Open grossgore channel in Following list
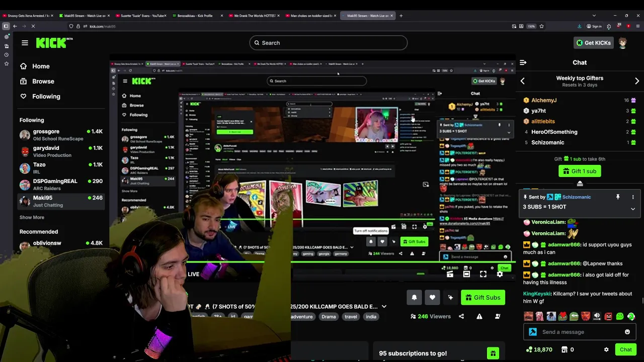The image size is (644, 362). [x=61, y=135]
